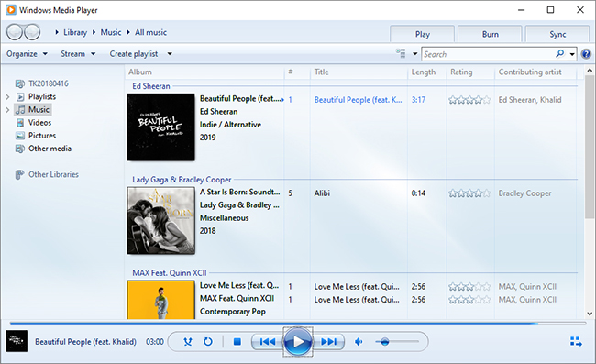Image resolution: width=596 pixels, height=364 pixels.
Task: Open breadcrumb arrow before Music
Action: 94,32
